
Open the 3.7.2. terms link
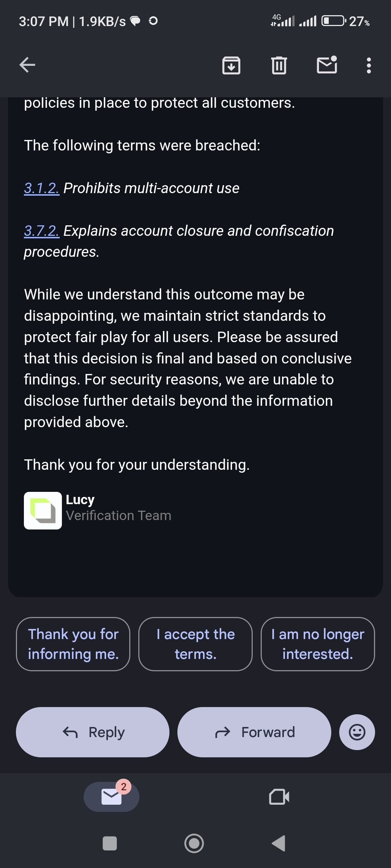point(42,231)
